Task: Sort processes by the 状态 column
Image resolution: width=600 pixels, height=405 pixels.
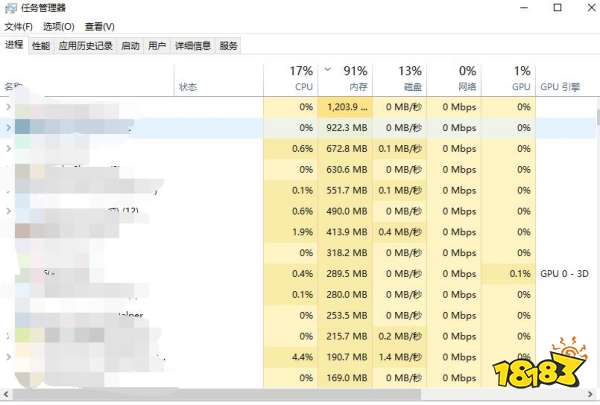Action: point(218,80)
